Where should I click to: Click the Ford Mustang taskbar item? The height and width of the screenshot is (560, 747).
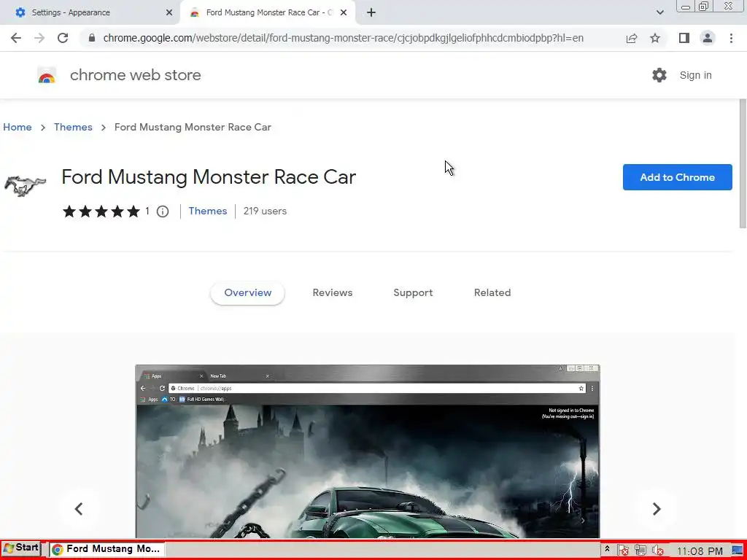click(x=107, y=549)
